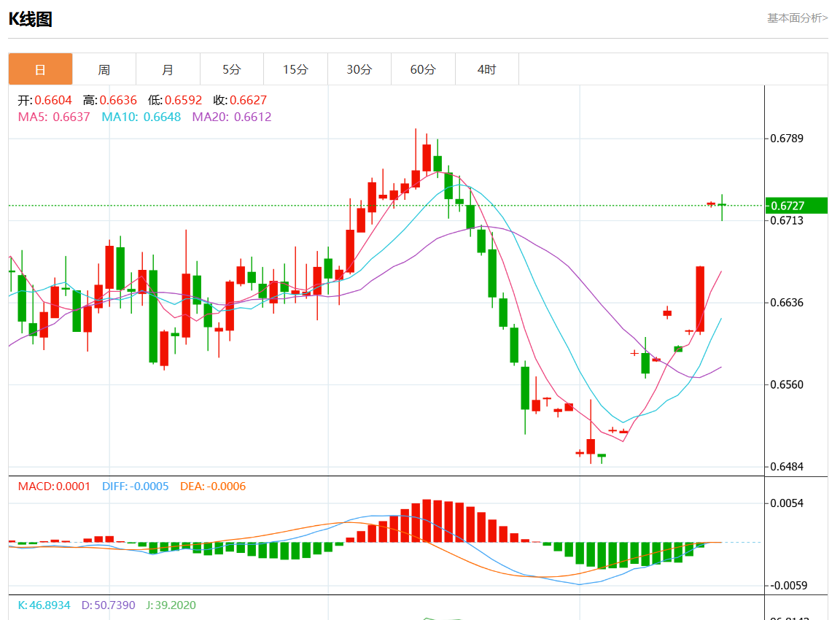
Task: Open the 4时 interval tab
Action: point(486,69)
